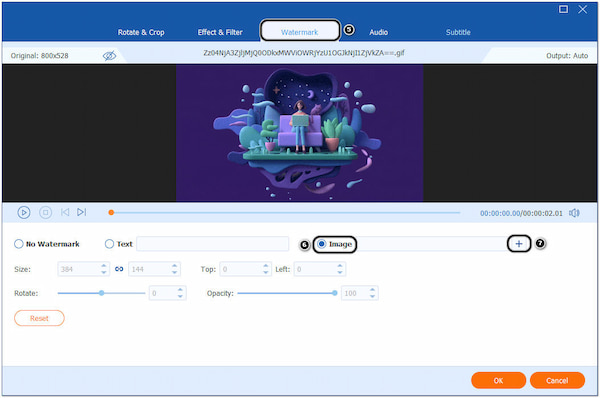Increase the Top position value
This screenshot has width=600, height=398.
[266, 266]
